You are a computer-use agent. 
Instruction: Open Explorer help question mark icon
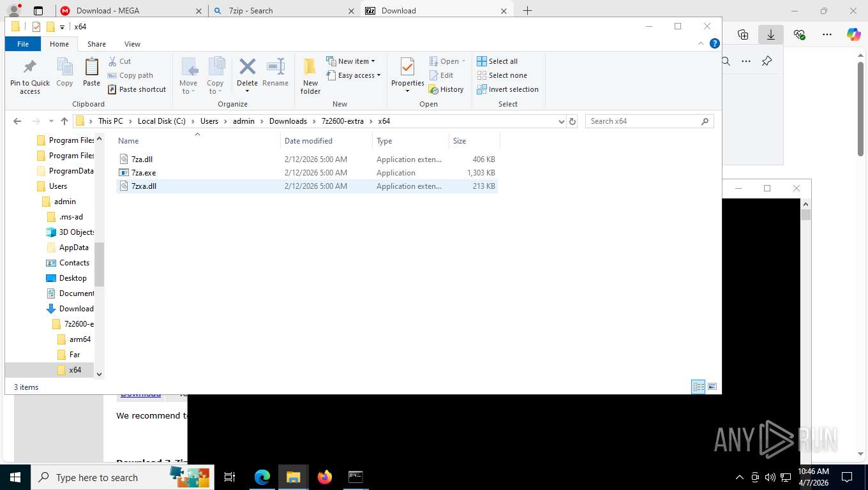[x=715, y=44]
